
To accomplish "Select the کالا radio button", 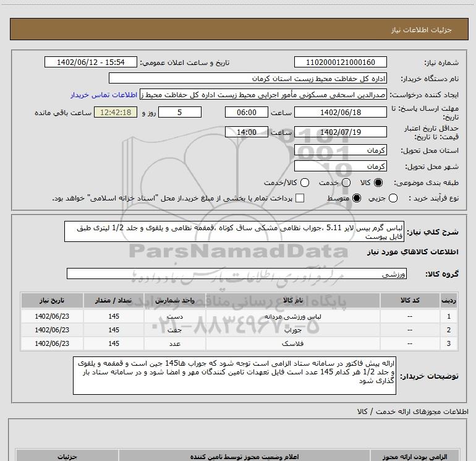I will [x=378, y=183].
